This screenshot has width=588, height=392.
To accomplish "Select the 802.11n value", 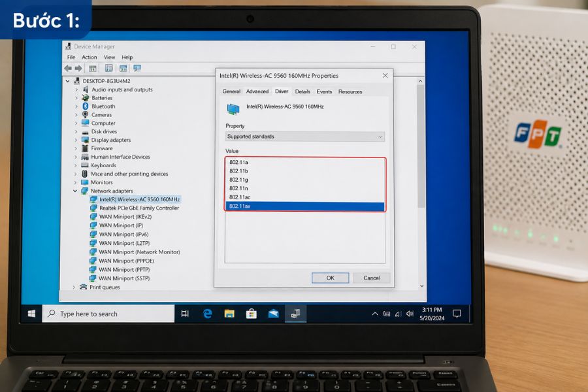I will coord(305,188).
